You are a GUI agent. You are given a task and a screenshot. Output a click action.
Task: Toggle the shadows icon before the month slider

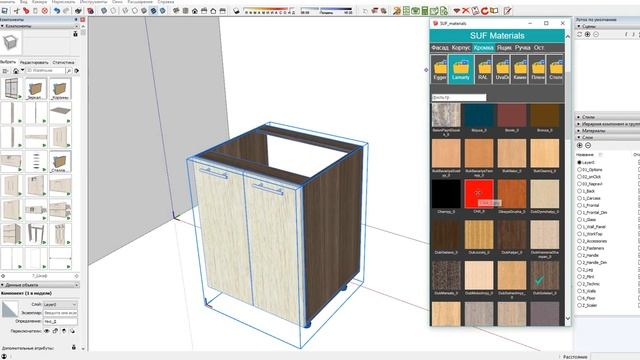coord(236,11)
